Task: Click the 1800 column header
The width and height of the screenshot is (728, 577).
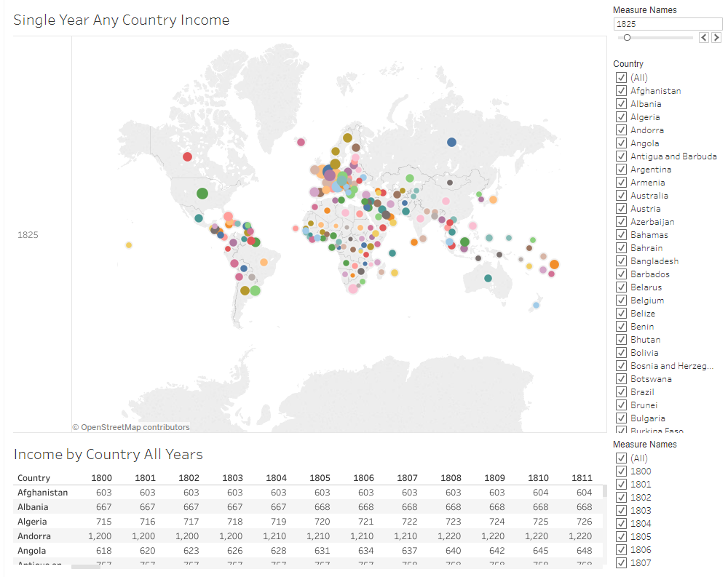Action: pos(102,478)
